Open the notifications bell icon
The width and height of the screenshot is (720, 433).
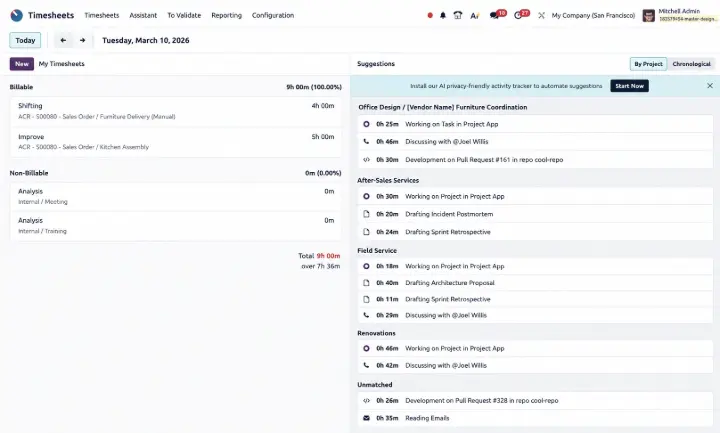tap(443, 15)
